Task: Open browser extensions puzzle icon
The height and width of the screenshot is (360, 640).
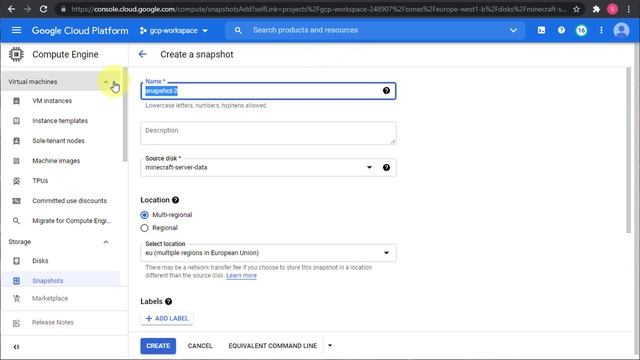Action: (x=596, y=9)
